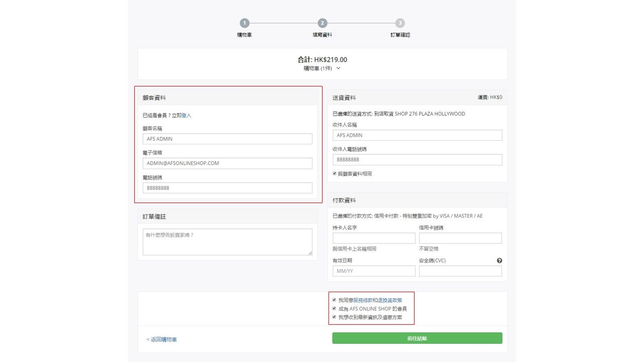
Task: Click the email address input field
Action: (x=227, y=163)
